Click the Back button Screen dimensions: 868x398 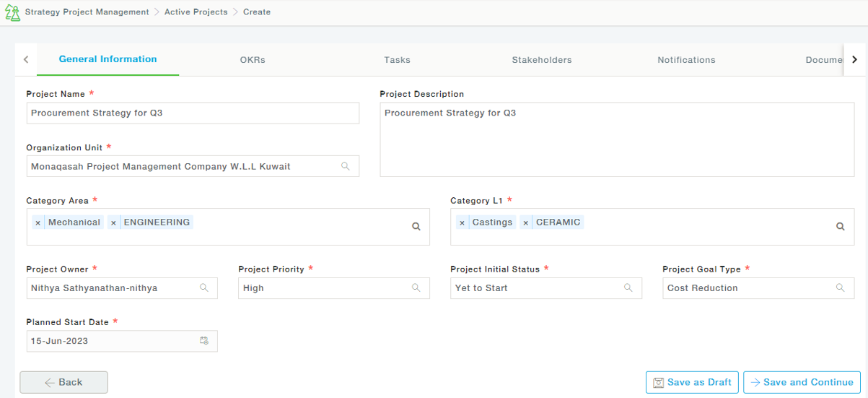pos(63,382)
